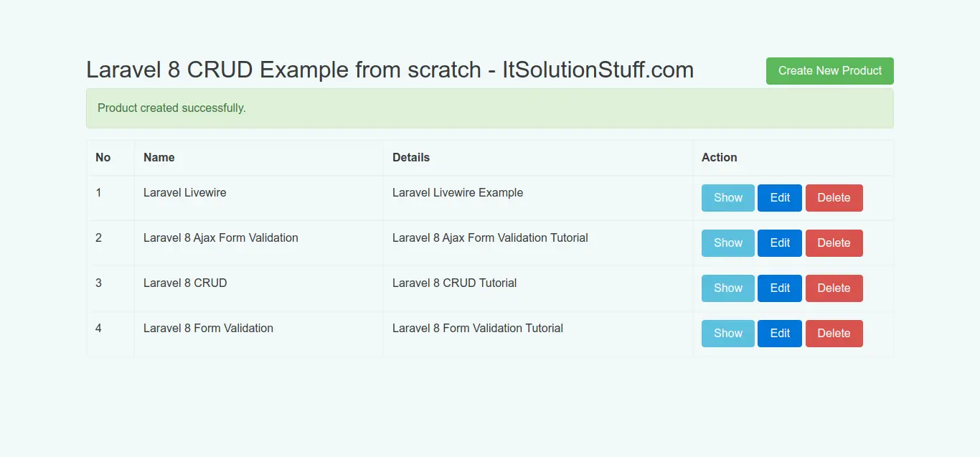Delete the Laravel 8 Form Validation product
Viewport: 980px width, 457px height.
click(x=834, y=333)
